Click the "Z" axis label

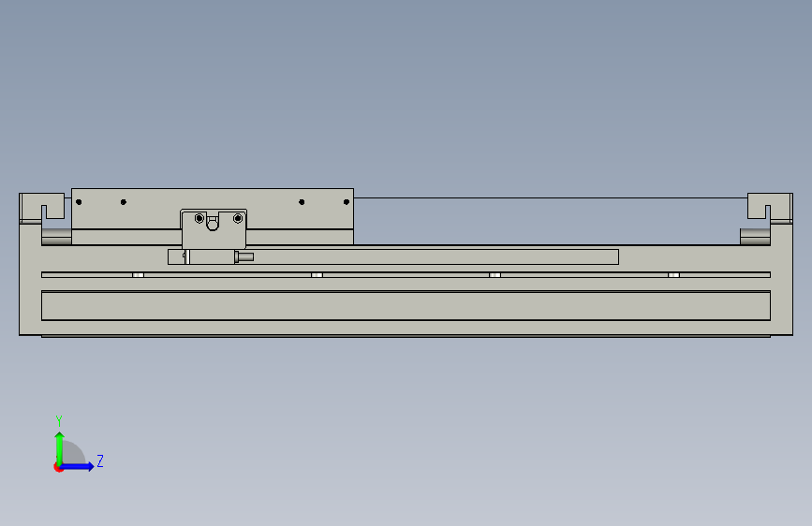(x=100, y=460)
